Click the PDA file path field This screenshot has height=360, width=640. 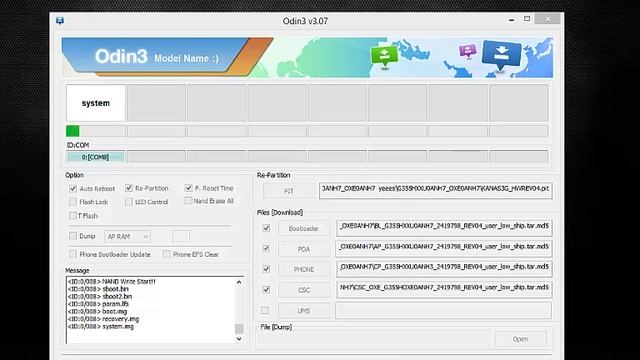tap(444, 249)
